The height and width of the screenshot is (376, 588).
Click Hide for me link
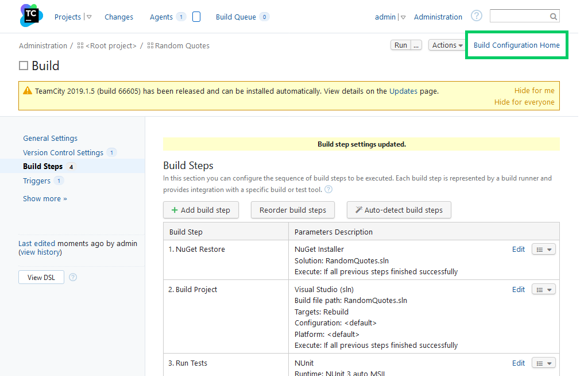coord(535,90)
